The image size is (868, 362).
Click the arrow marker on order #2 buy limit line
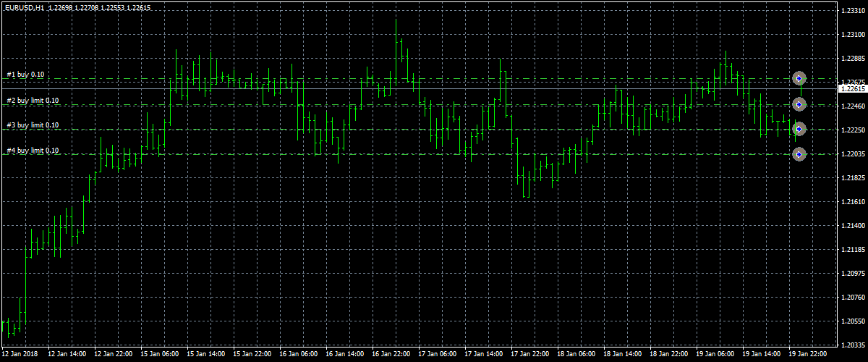click(799, 105)
